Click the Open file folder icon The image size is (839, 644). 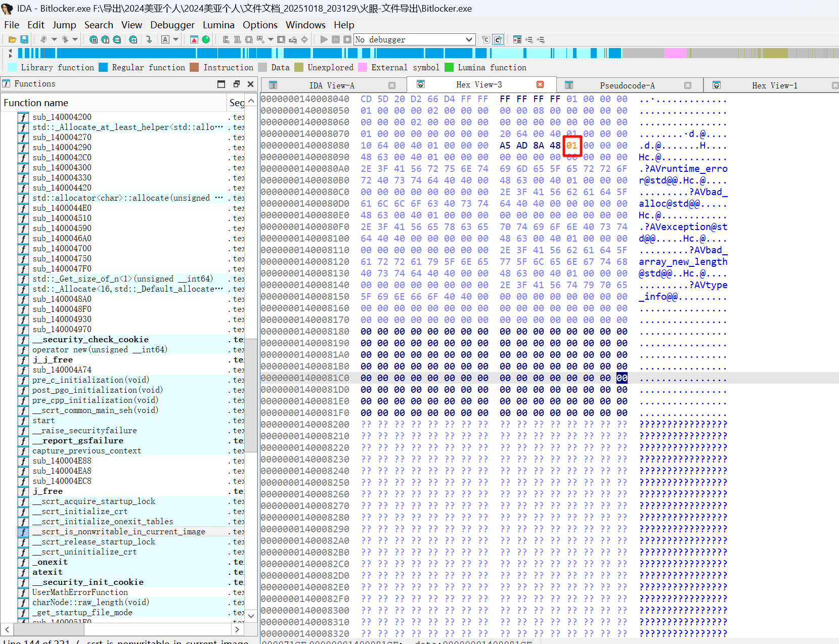pos(12,39)
